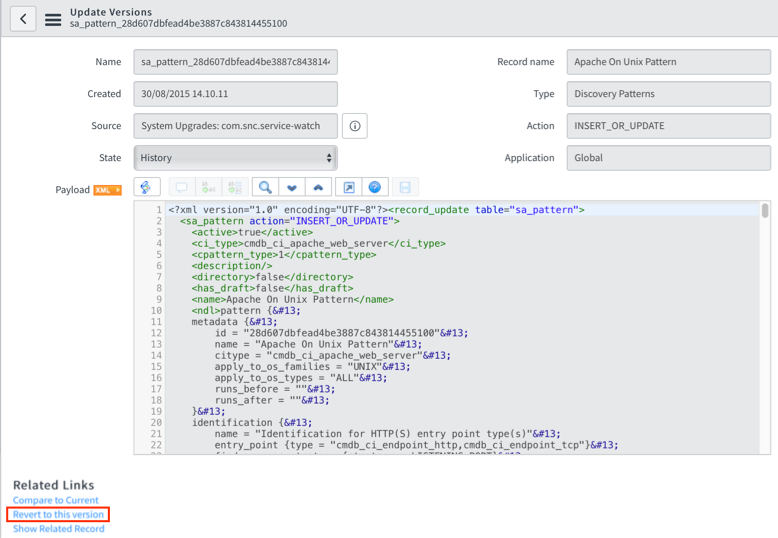
Task: Click the Source field
Action: pyautogui.click(x=236, y=126)
